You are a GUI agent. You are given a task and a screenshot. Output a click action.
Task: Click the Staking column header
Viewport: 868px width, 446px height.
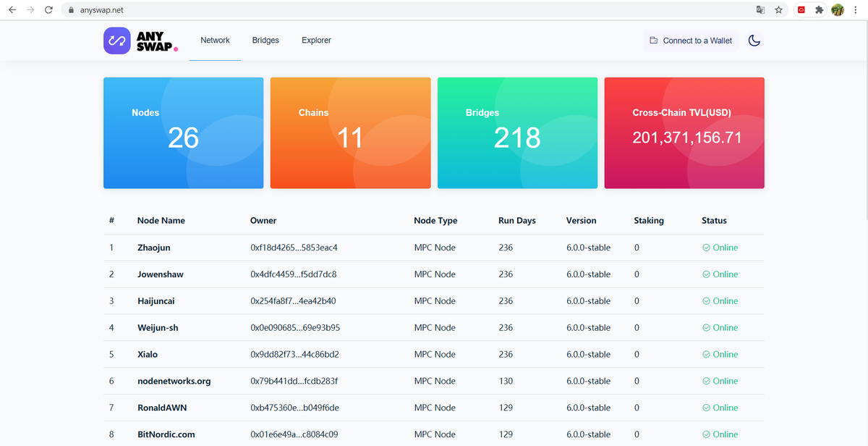pyautogui.click(x=649, y=221)
